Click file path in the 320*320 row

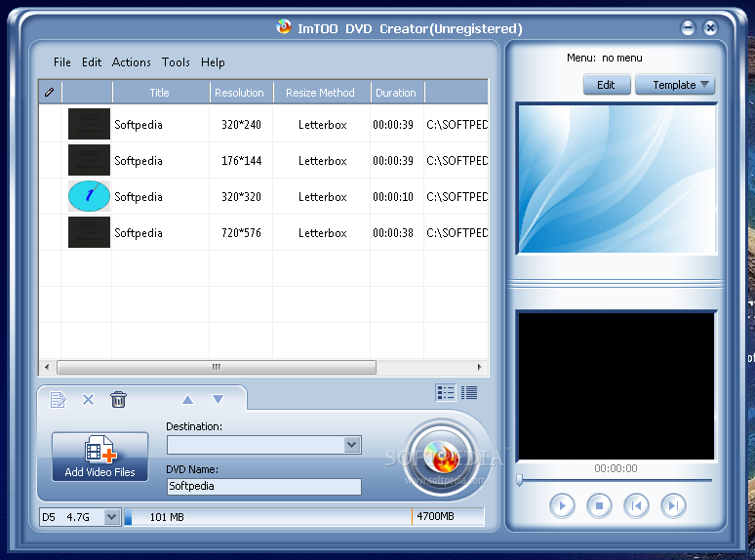coord(457,197)
